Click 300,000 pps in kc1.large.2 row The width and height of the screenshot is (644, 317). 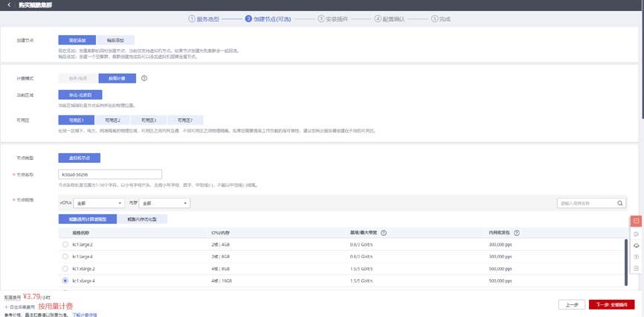(500, 245)
